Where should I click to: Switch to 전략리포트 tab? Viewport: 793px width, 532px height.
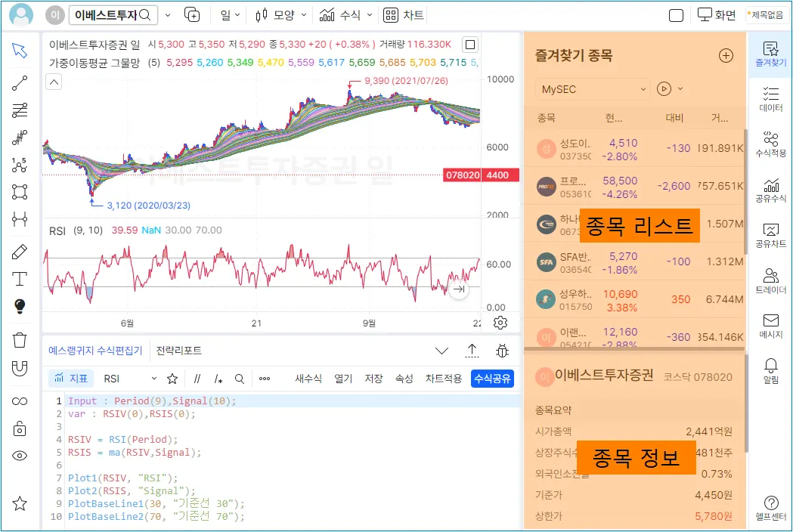[178, 351]
